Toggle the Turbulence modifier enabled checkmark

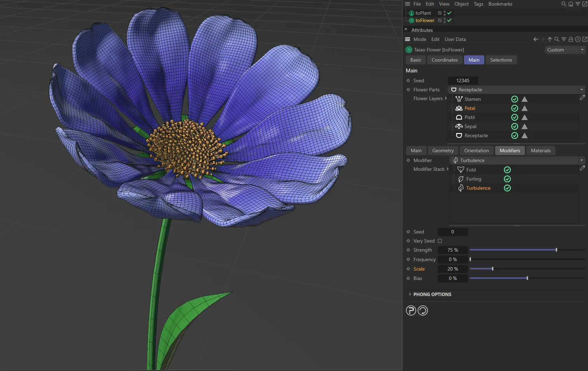point(507,188)
